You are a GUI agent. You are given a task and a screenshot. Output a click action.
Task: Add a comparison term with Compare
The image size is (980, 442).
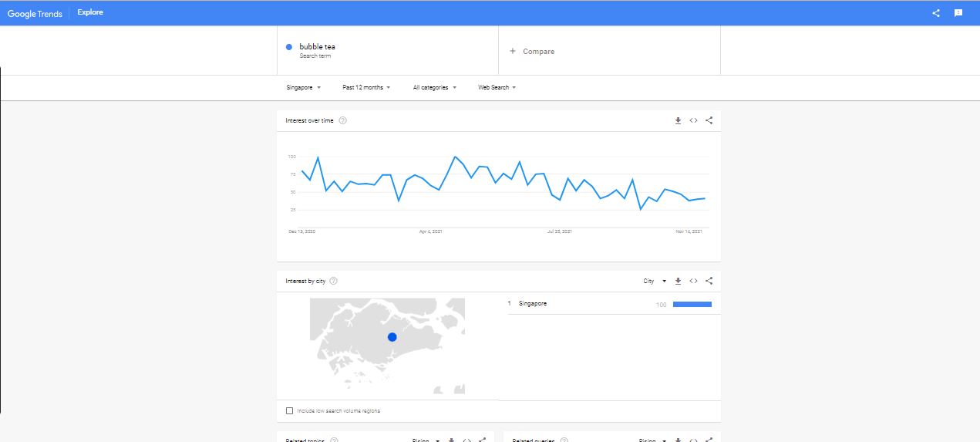click(538, 52)
